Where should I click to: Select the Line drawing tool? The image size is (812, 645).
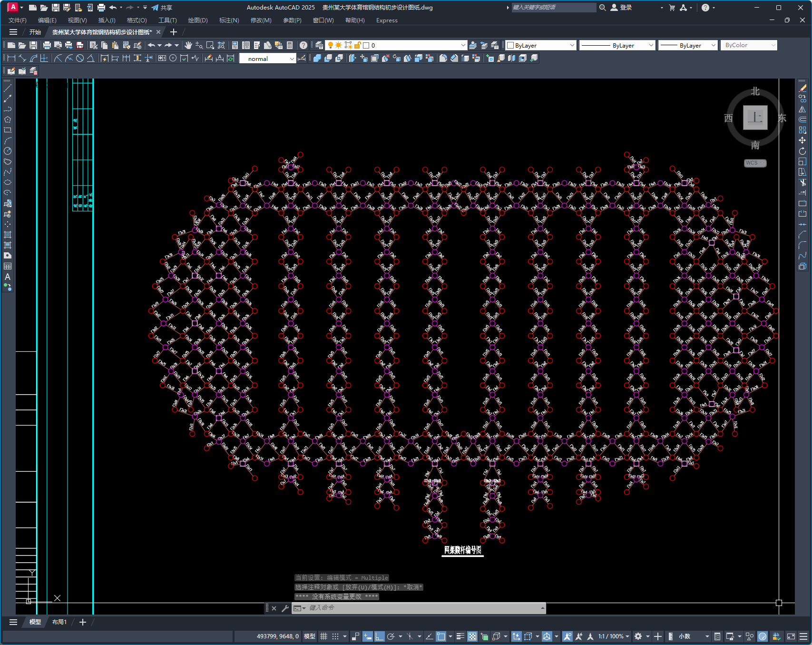click(x=8, y=88)
